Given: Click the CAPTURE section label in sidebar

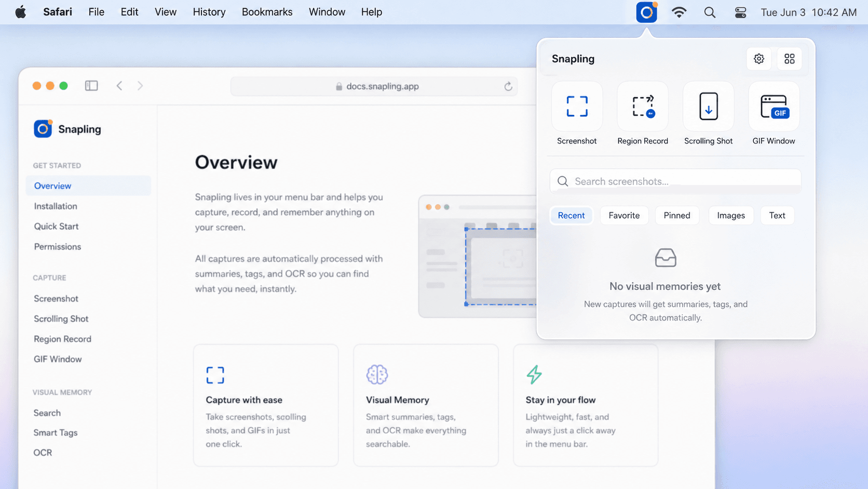Looking at the screenshot, I should [x=49, y=278].
